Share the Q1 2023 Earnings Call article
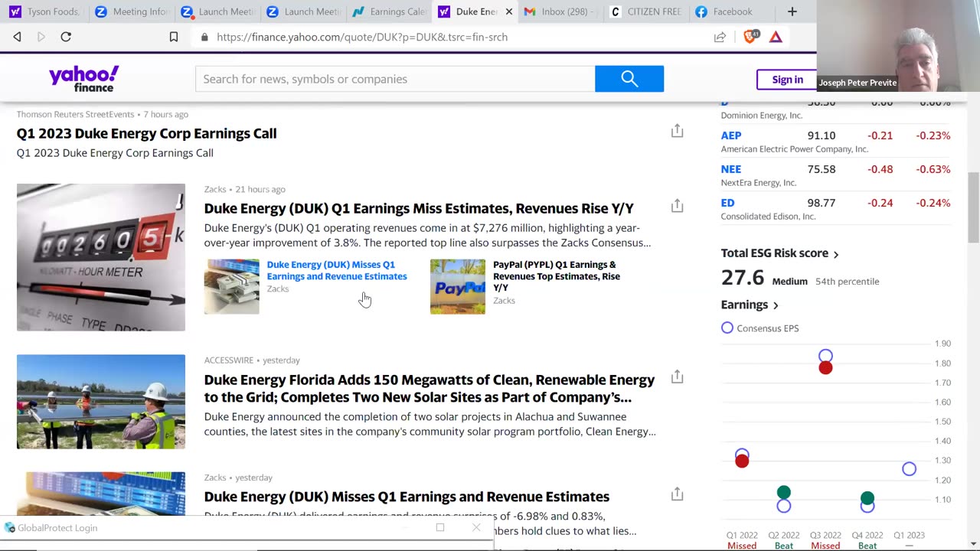Image resolution: width=980 pixels, height=551 pixels. 677,131
